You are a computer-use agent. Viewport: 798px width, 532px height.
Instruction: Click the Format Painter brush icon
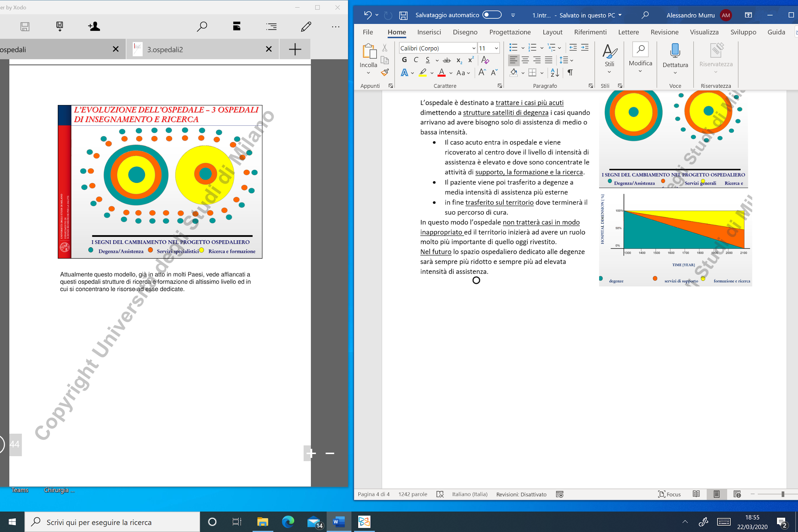click(x=385, y=72)
